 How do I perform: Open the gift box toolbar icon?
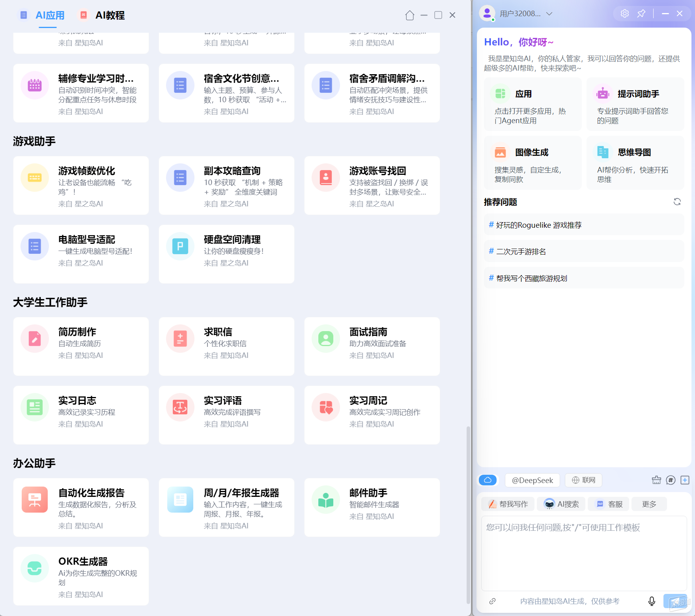[x=656, y=480]
